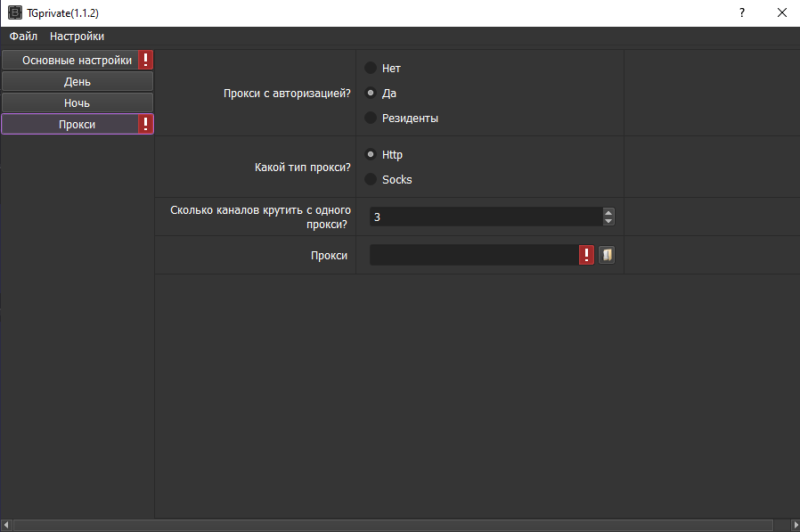800x532 pixels.
Task: Decrease channels per proxy with down arrow
Action: click(608, 221)
